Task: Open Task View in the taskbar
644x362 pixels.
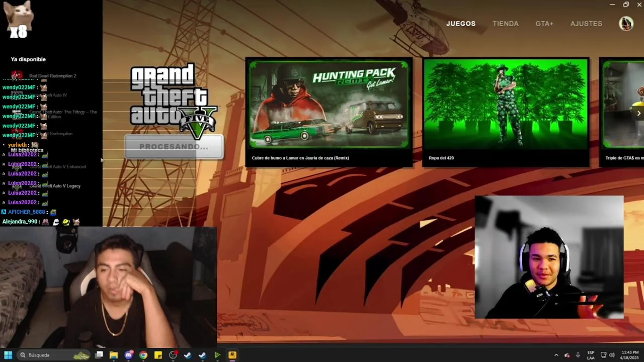Action: 99,355
